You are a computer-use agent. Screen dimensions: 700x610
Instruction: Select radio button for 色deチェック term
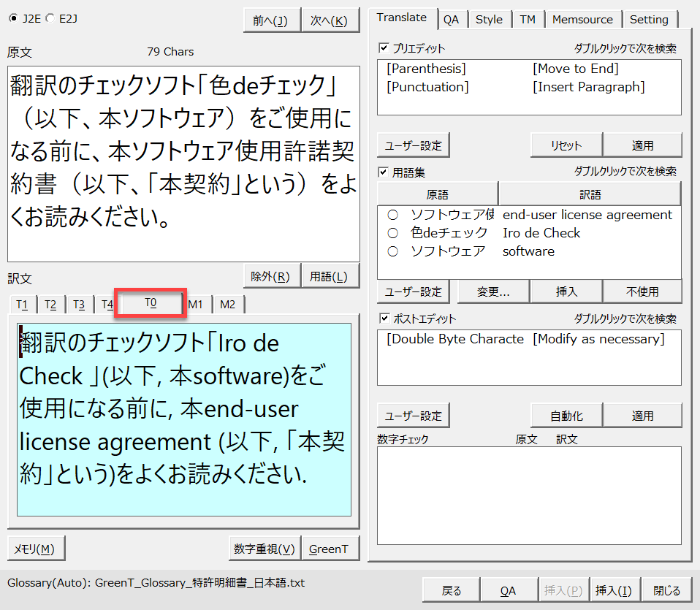pos(393,233)
